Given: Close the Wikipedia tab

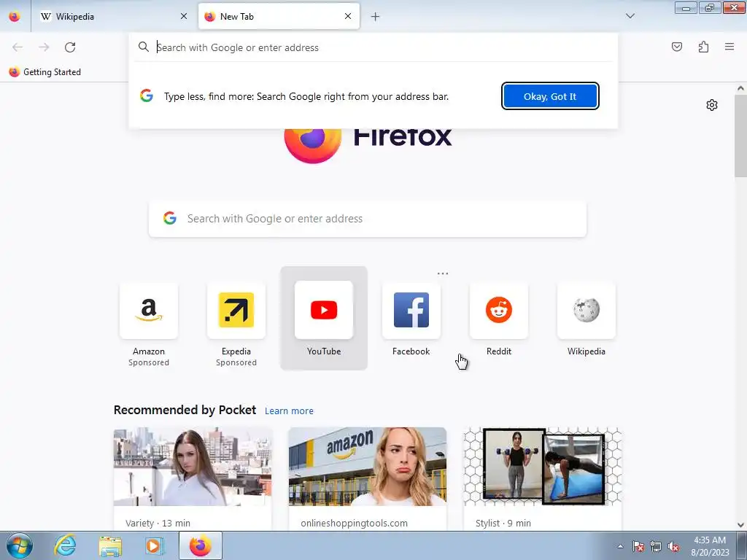Looking at the screenshot, I should click(x=184, y=16).
